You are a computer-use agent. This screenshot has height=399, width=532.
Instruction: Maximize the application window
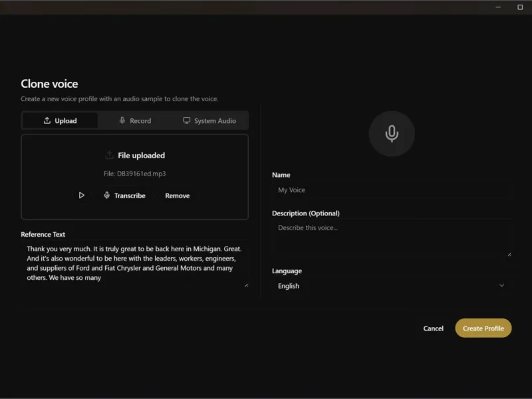coord(520,7)
